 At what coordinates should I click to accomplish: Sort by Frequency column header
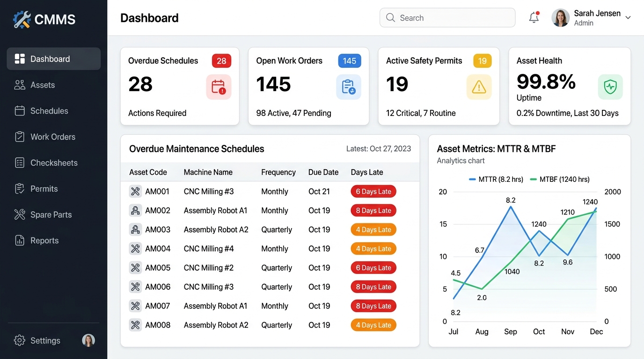[x=278, y=172]
